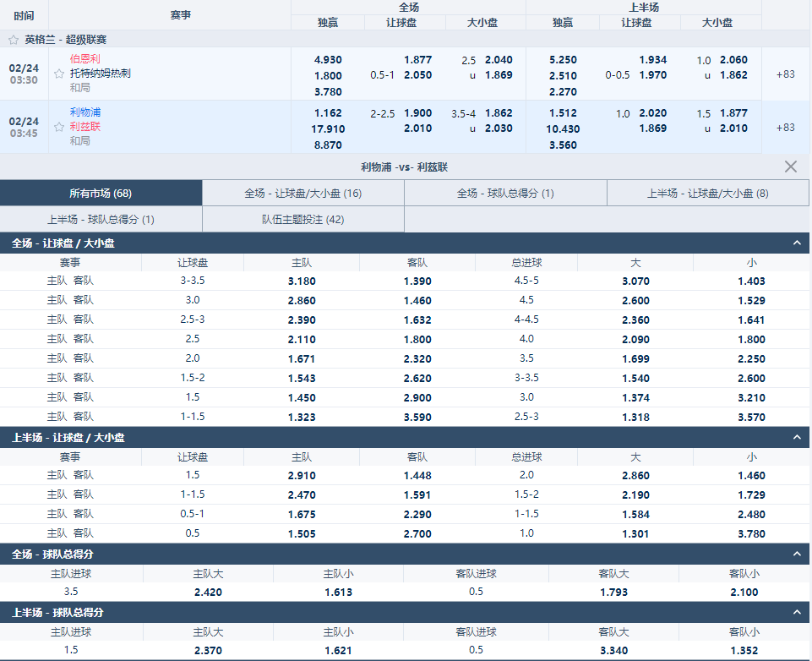Expand +83 markets for 伯恩利 match
This screenshot has width=812, height=661.
click(x=785, y=74)
